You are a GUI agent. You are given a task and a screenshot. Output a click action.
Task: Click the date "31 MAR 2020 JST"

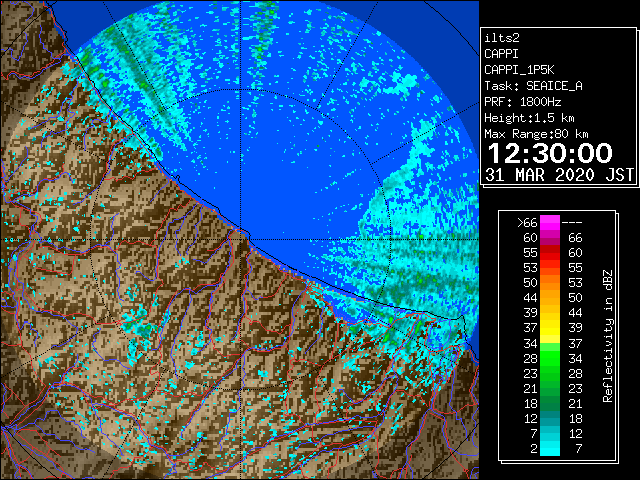tap(560, 175)
